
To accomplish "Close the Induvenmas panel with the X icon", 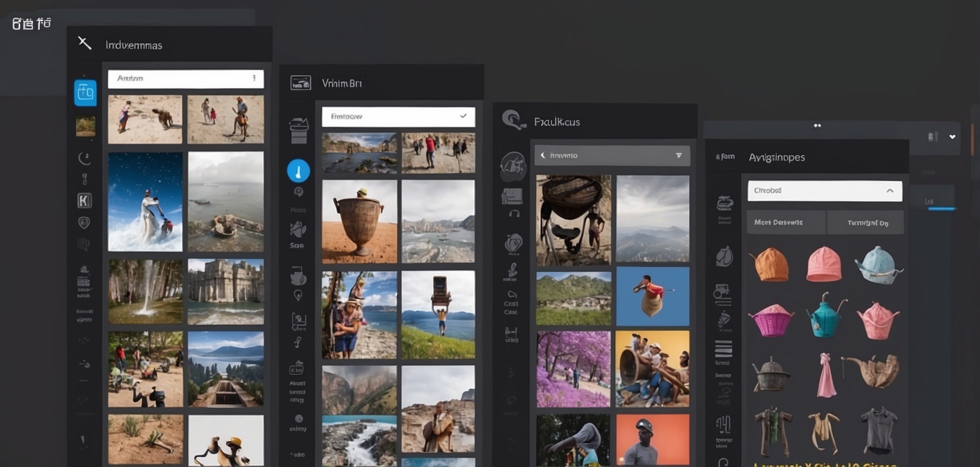I will tap(84, 43).
